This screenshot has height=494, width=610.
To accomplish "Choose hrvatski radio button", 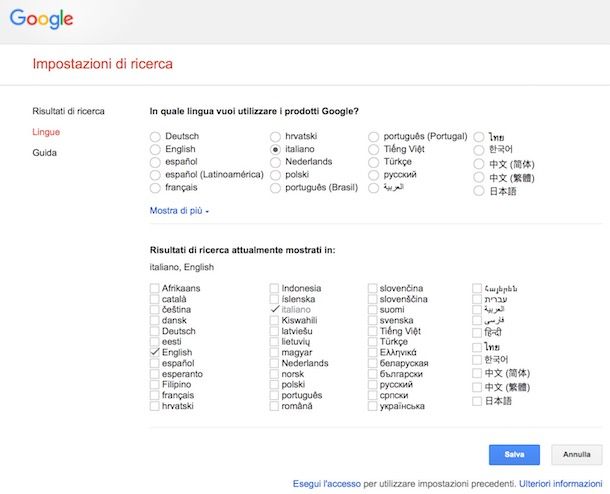I will [275, 137].
